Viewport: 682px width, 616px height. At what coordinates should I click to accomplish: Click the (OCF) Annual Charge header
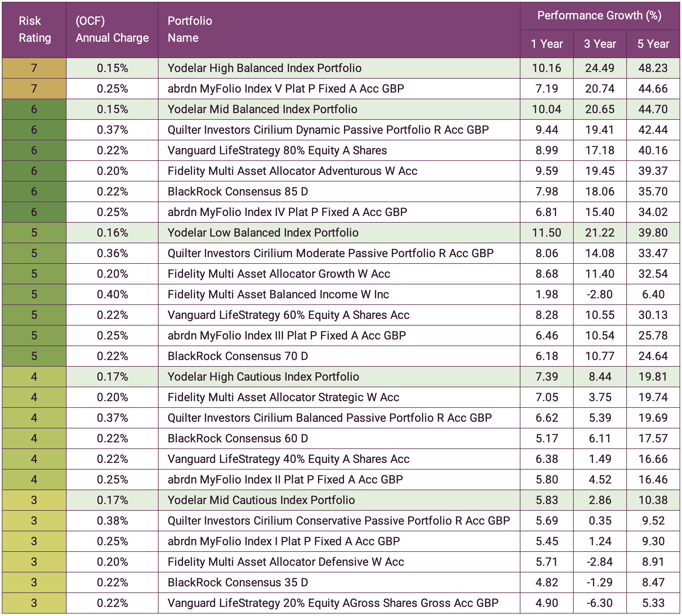click(112, 29)
